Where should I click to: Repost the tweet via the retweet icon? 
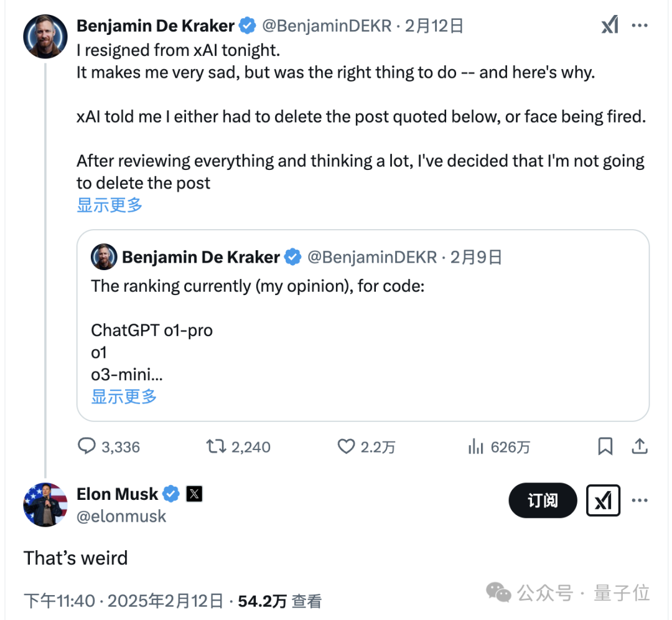click(216, 446)
